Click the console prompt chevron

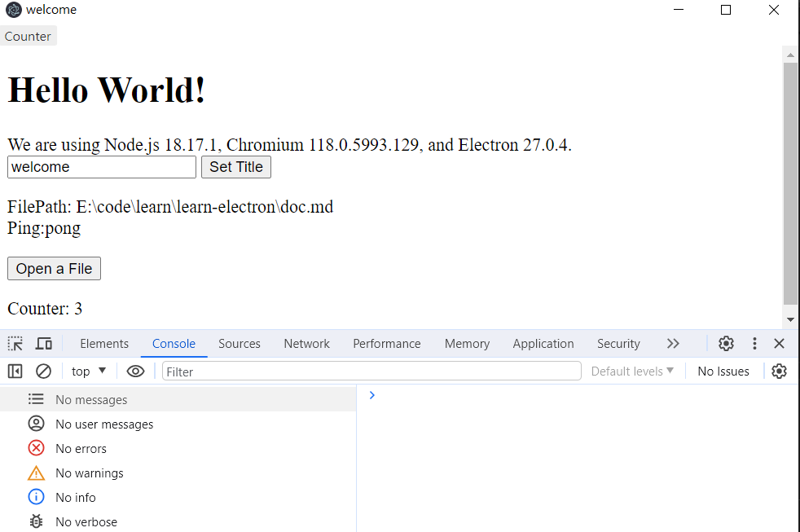pyautogui.click(x=372, y=395)
